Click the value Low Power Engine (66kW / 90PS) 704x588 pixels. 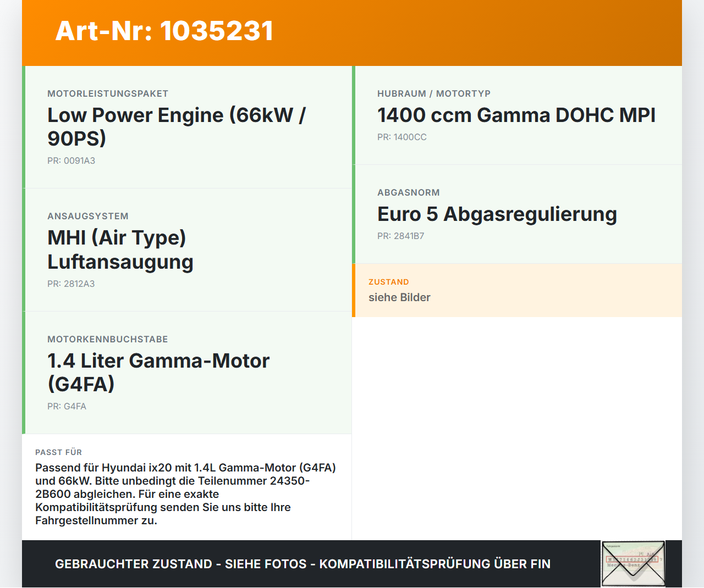click(x=177, y=127)
